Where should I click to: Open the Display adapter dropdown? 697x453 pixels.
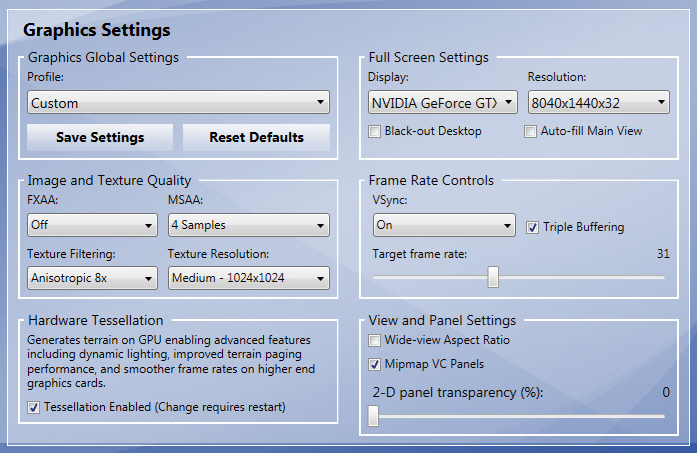click(x=442, y=102)
